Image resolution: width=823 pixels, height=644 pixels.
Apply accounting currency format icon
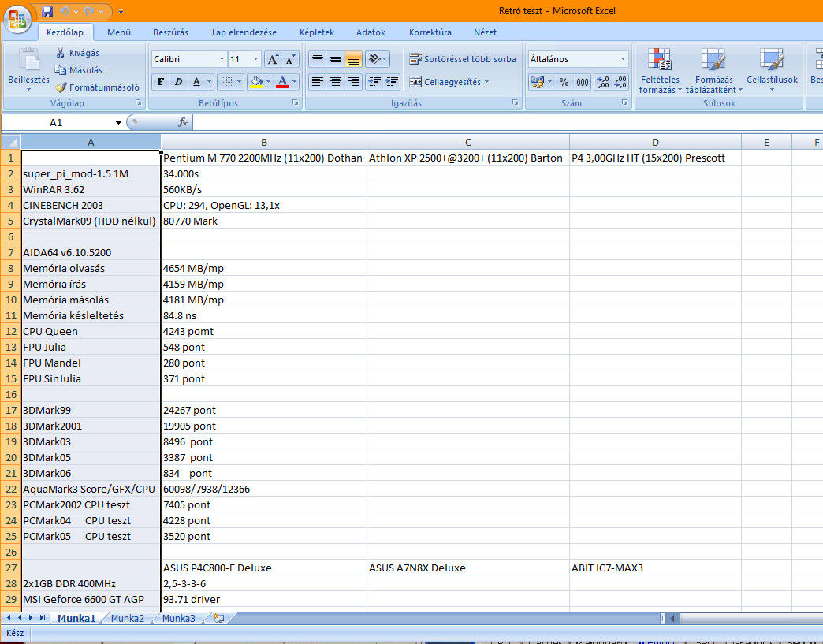pos(538,82)
